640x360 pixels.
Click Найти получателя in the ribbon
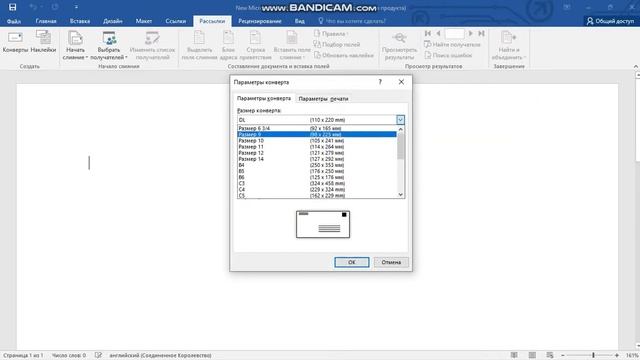click(452, 44)
